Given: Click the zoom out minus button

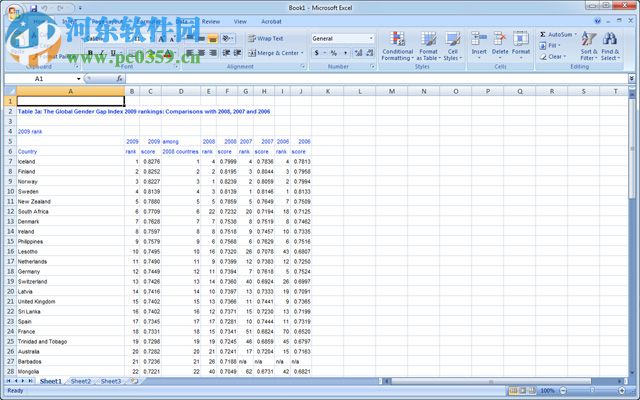Looking at the screenshot, I should point(563,391).
